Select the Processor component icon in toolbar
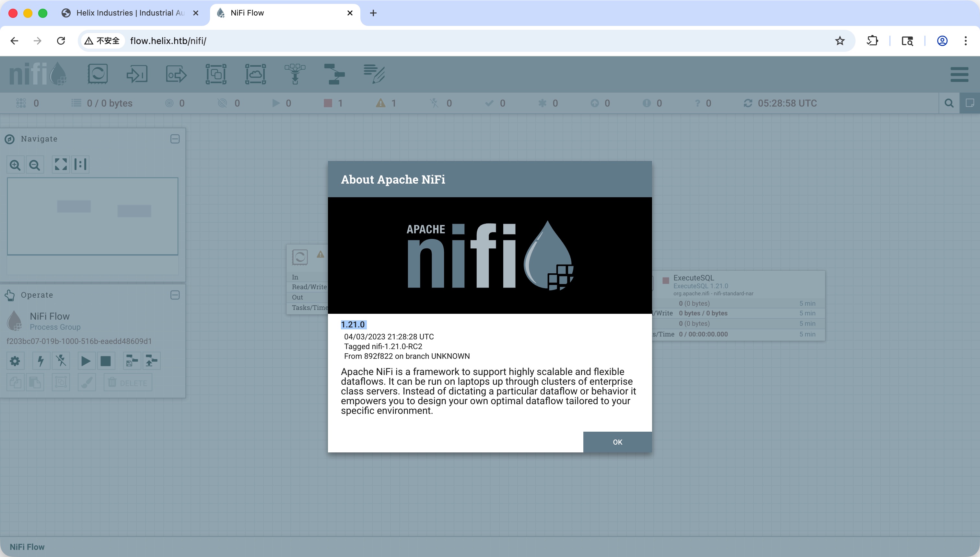This screenshot has height=557, width=980. pos(98,74)
